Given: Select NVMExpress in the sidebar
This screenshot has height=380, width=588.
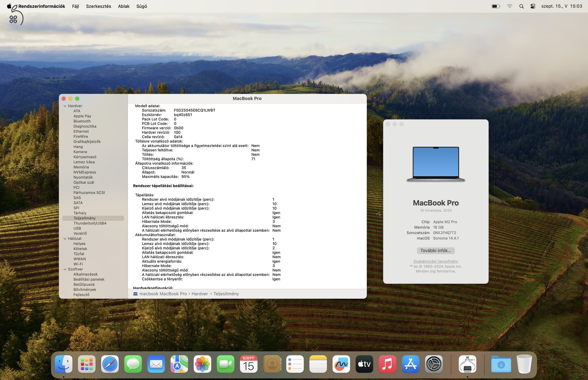Looking at the screenshot, I should click(85, 172).
